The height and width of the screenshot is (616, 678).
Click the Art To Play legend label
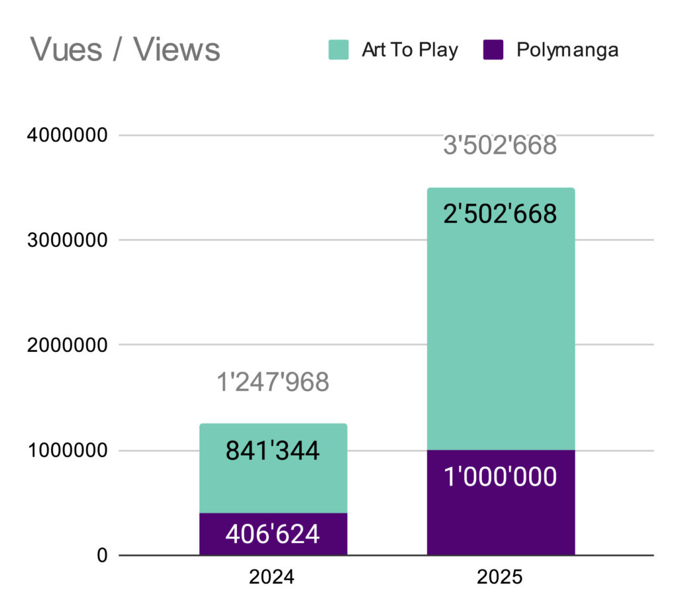point(409,50)
